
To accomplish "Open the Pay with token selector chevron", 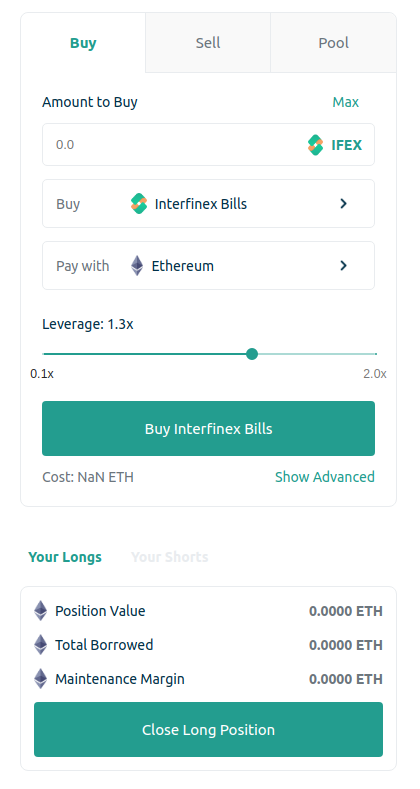I will click(344, 265).
